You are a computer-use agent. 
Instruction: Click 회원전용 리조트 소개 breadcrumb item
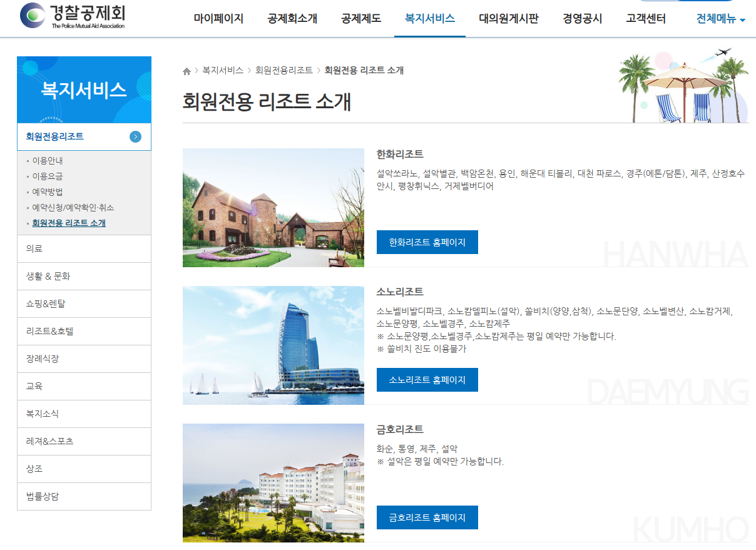click(364, 70)
